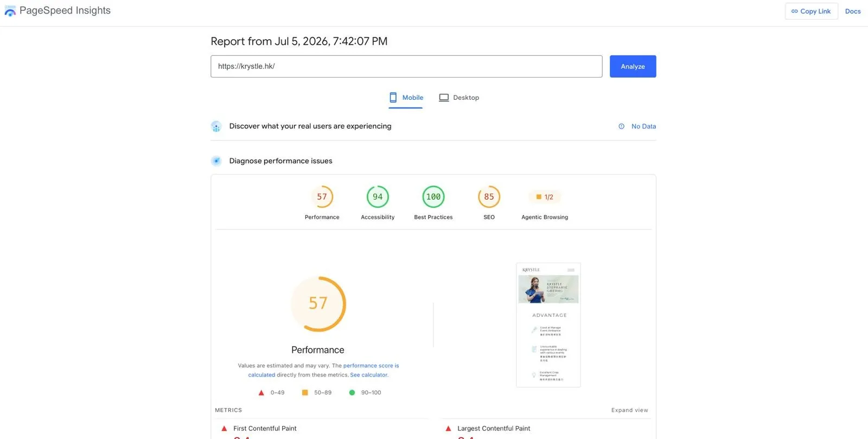Click the Best Practices category label

433,217
